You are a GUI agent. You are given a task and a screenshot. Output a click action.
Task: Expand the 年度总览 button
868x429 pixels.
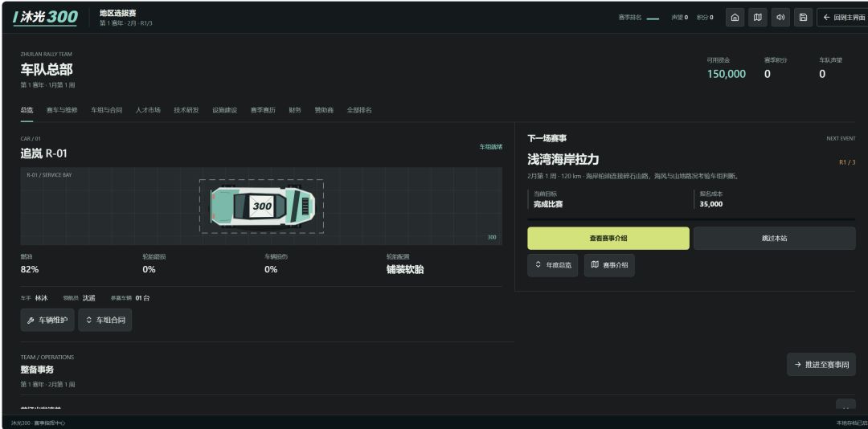pos(553,265)
